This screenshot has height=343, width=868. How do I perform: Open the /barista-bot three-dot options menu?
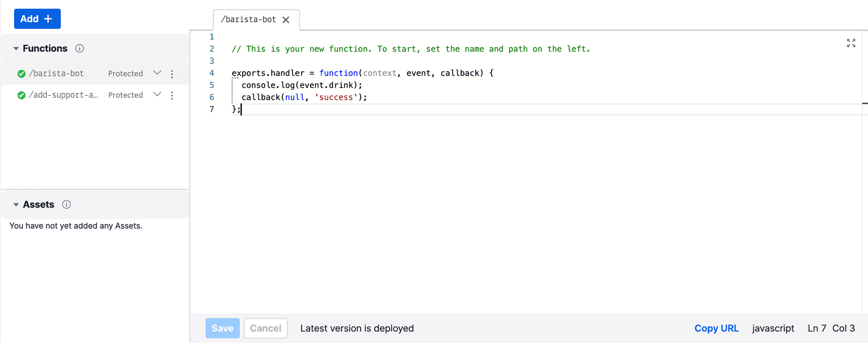point(172,74)
